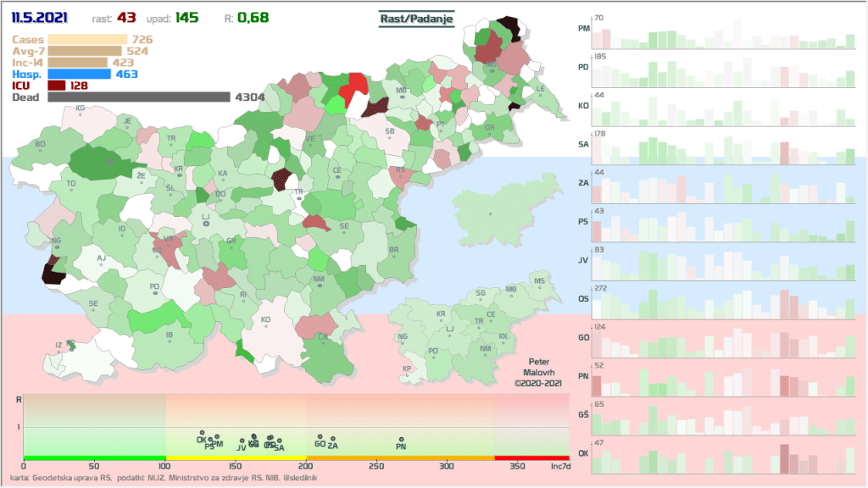868x488 pixels.
Task: Click the KO city marker on main map
Action: point(265,329)
